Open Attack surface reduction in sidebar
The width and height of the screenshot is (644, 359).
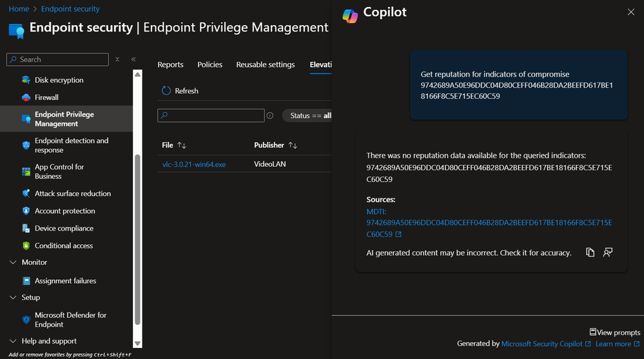[x=73, y=193]
